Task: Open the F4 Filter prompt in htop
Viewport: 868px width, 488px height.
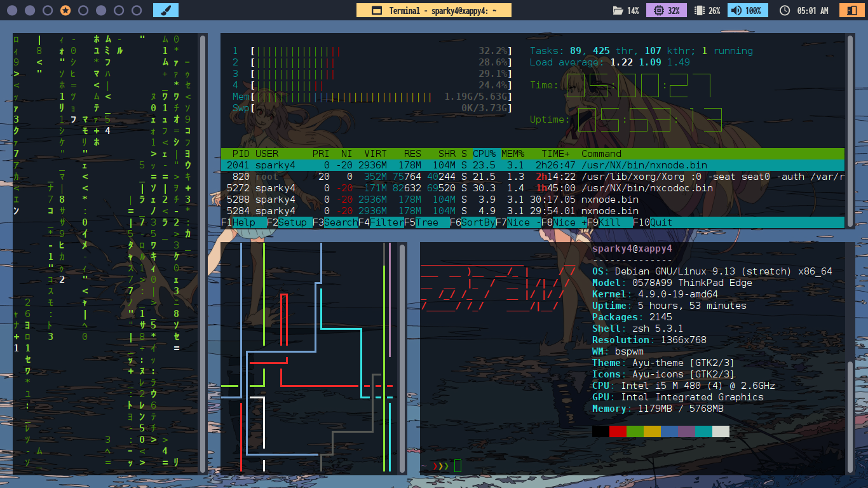Action: 385,222
